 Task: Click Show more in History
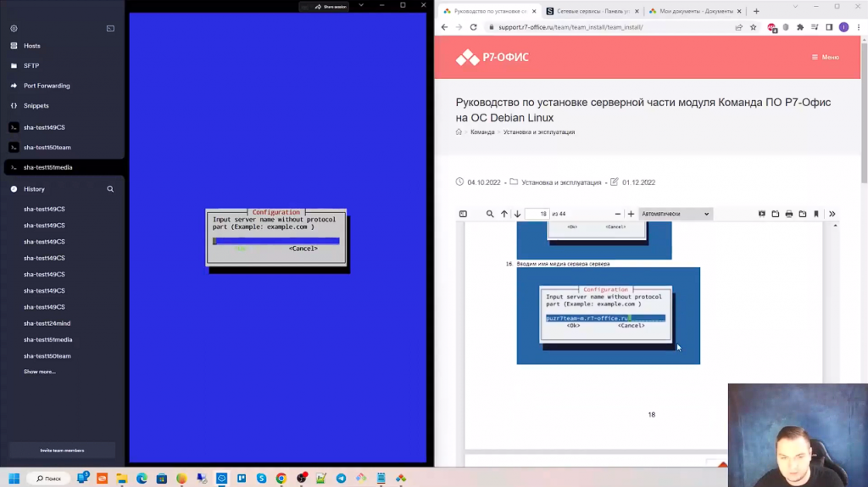pyautogui.click(x=39, y=372)
